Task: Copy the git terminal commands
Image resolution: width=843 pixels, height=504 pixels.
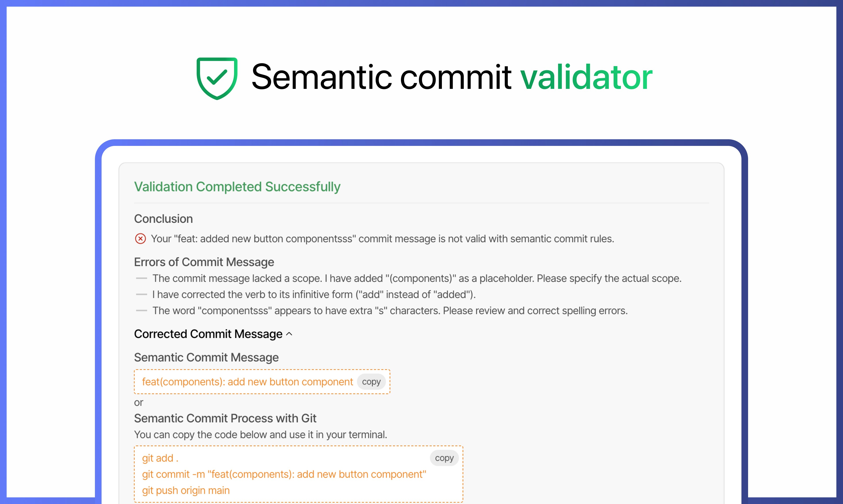Action: tap(444, 458)
